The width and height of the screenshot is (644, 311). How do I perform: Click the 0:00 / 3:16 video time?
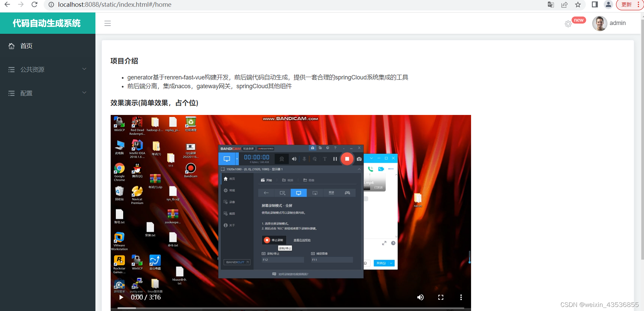(x=146, y=297)
